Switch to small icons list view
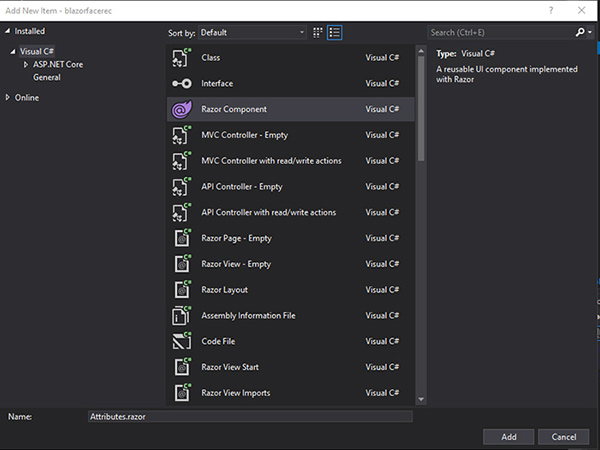The height and width of the screenshot is (450, 600). (x=334, y=33)
